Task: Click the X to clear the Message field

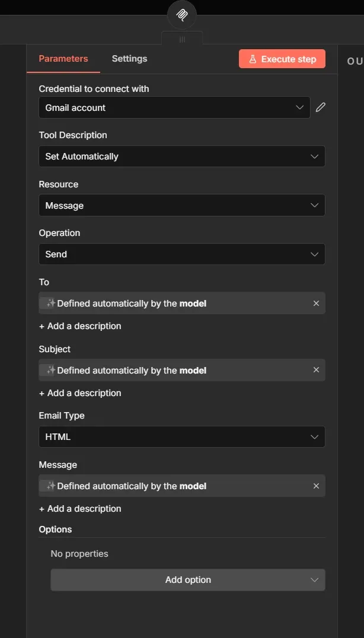Action: coord(316,485)
